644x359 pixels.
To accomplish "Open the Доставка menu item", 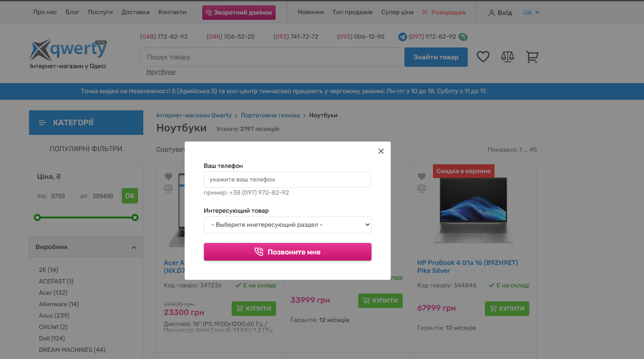I will pyautogui.click(x=135, y=12).
